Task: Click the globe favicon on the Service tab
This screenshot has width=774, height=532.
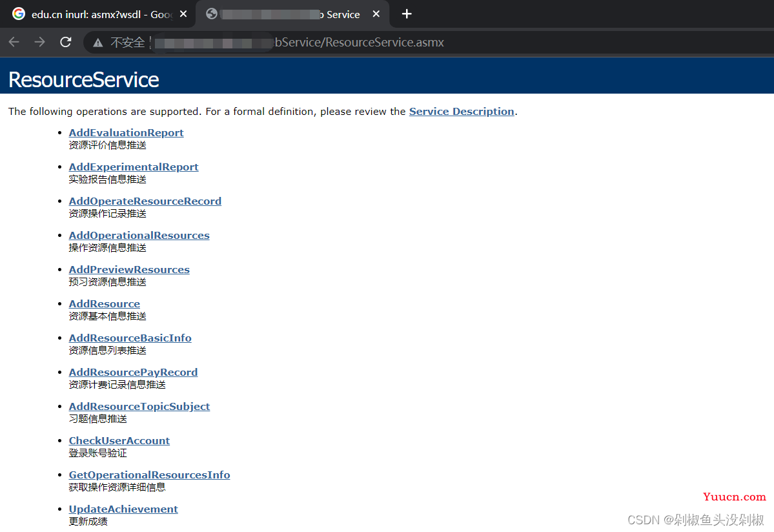Action: pyautogui.click(x=212, y=14)
